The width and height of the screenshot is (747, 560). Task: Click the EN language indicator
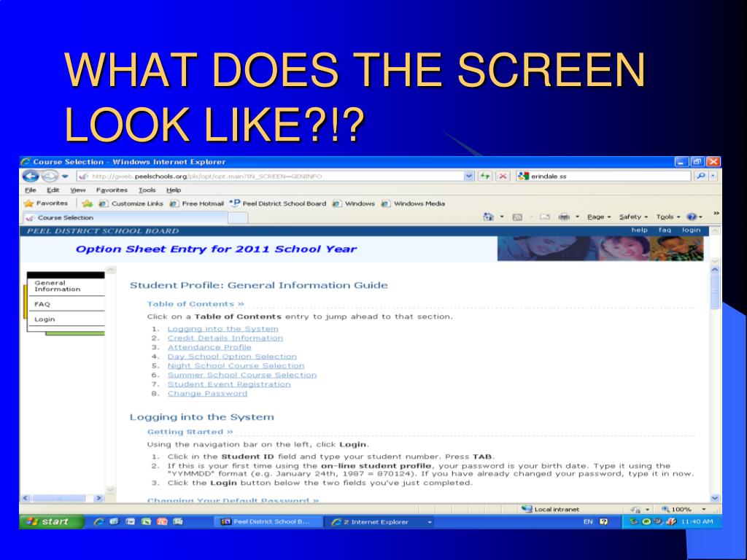(x=588, y=522)
